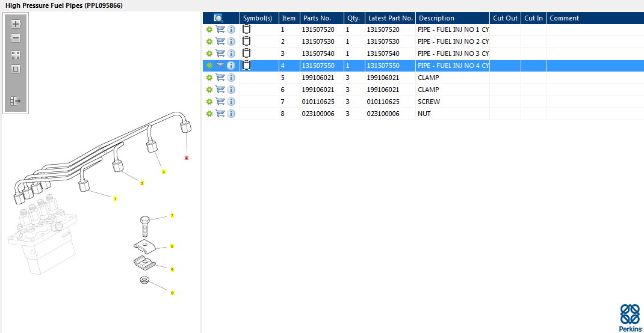The width and height of the screenshot is (644, 333).
Task: Click the four-squares grid view icon
Action: 16,55
